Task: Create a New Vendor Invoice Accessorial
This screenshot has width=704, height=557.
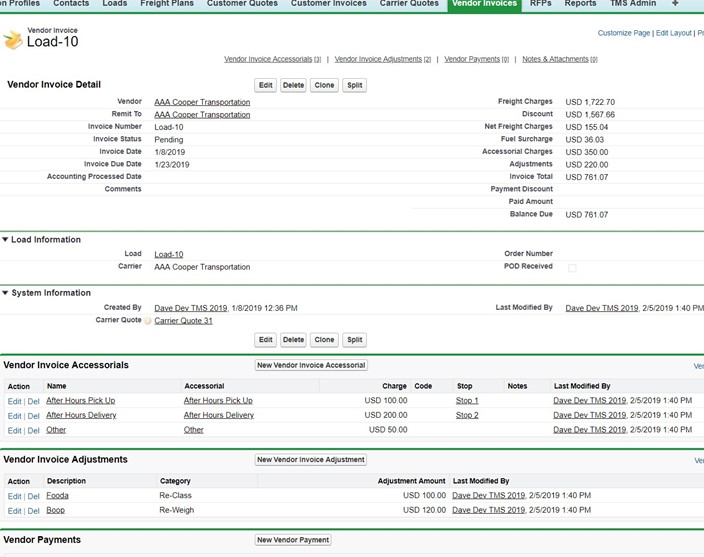Action: tap(311, 365)
